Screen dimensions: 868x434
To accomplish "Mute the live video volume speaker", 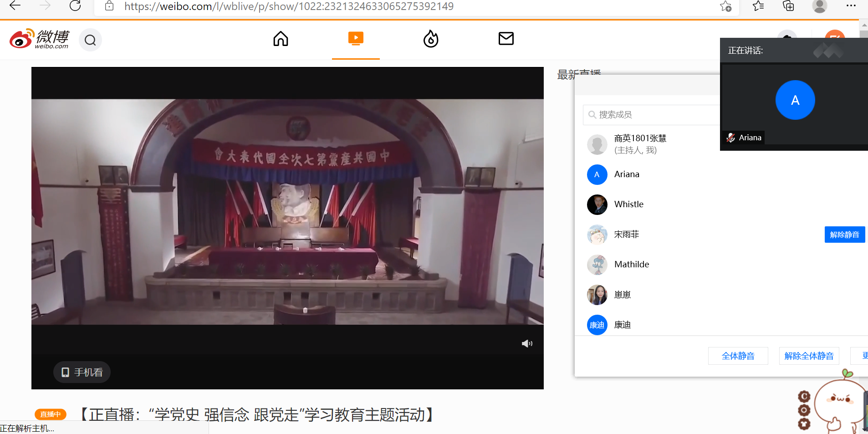I will click(x=527, y=343).
